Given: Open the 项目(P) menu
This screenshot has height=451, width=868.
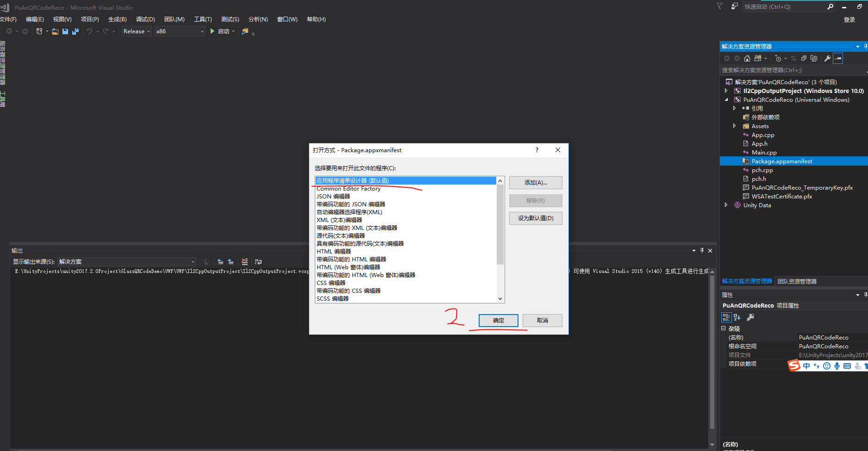Looking at the screenshot, I should [x=90, y=19].
